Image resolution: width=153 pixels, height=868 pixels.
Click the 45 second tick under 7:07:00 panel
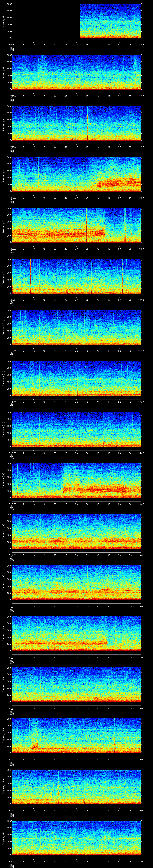(109, 198)
